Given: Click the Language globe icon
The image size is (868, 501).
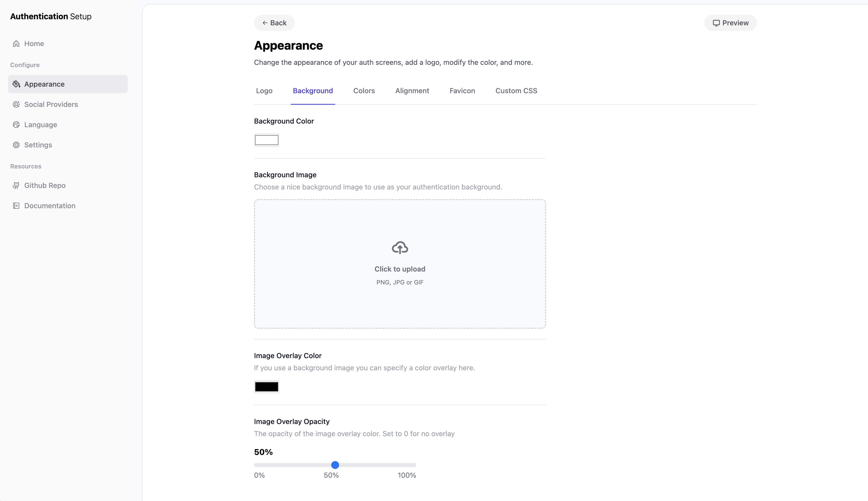Looking at the screenshot, I should coord(16,125).
